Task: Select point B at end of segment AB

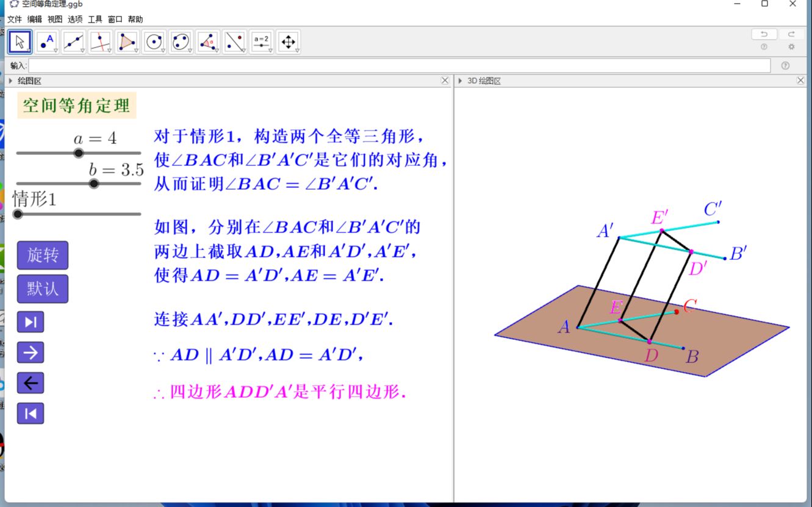Action: click(683, 349)
